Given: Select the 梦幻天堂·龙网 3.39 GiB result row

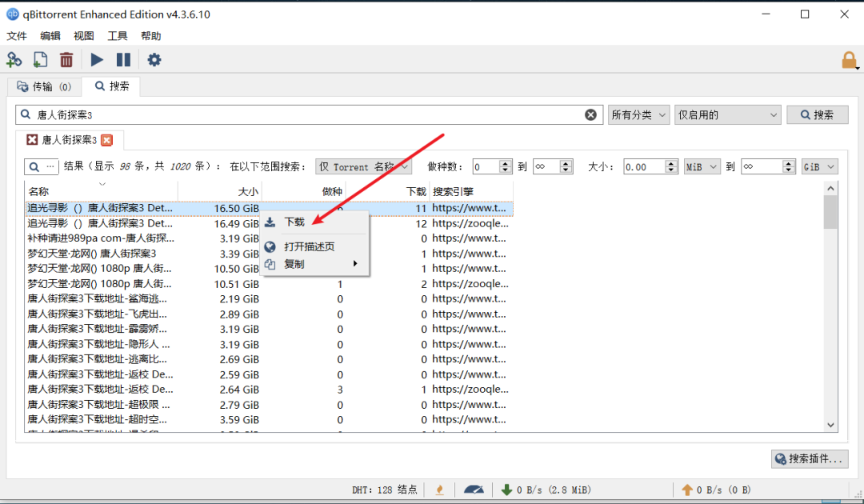Looking at the screenshot, I should click(269, 254).
